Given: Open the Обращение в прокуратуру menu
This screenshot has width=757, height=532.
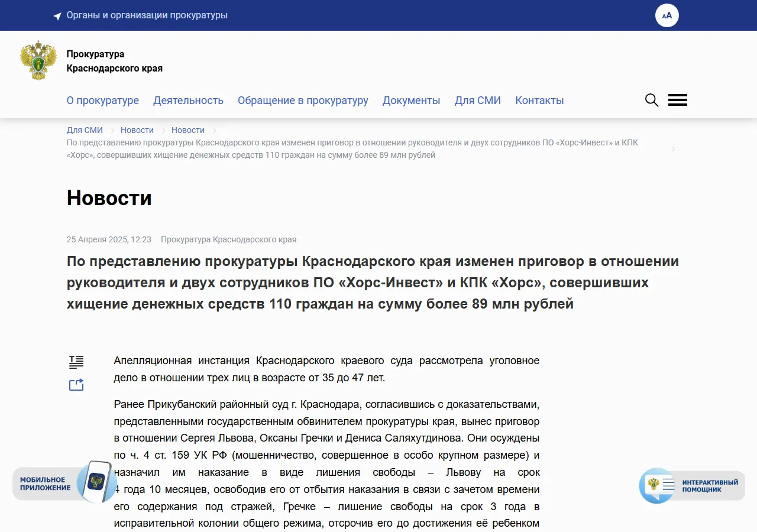Looking at the screenshot, I should [x=303, y=100].
